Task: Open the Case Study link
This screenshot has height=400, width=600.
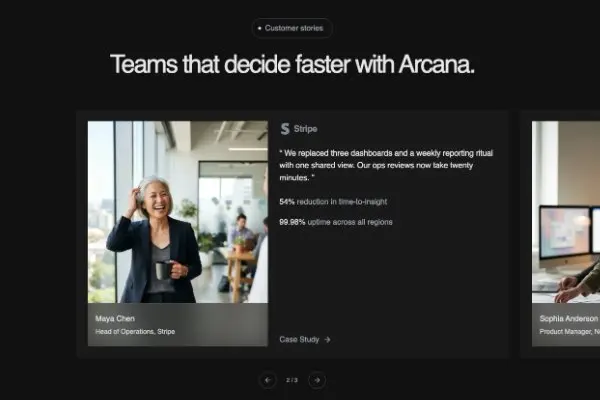Action: point(305,340)
